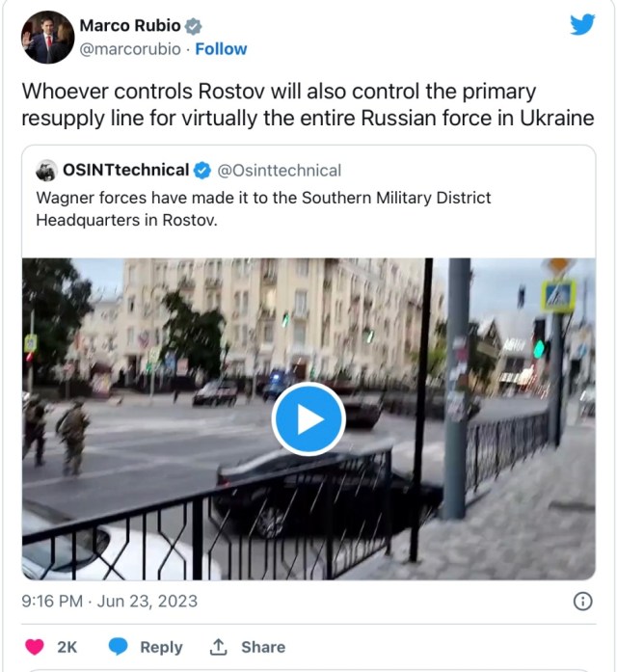Image resolution: width=617 pixels, height=672 pixels.
Task: Click OSINTtechnical's blue verified checkmark
Action: (x=202, y=171)
